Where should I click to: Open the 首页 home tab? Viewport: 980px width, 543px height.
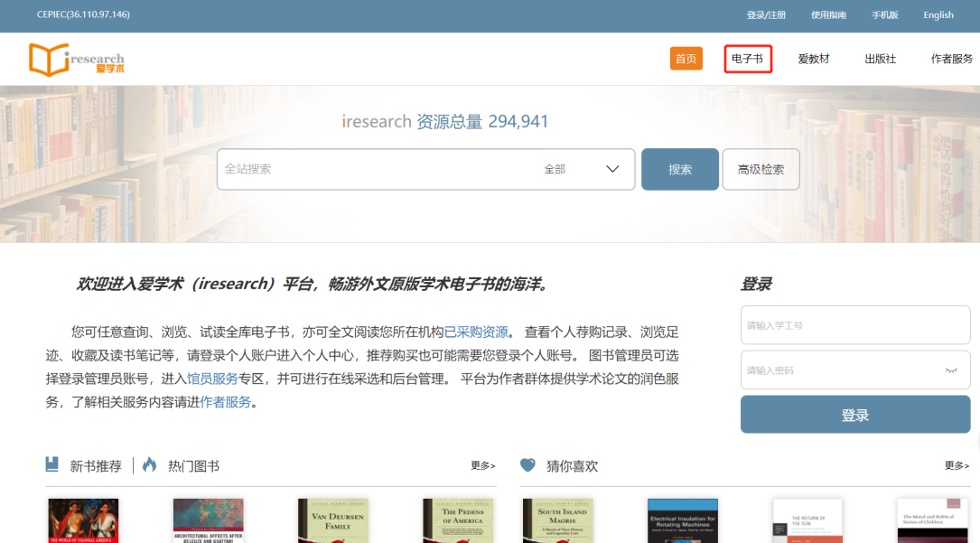pos(686,59)
